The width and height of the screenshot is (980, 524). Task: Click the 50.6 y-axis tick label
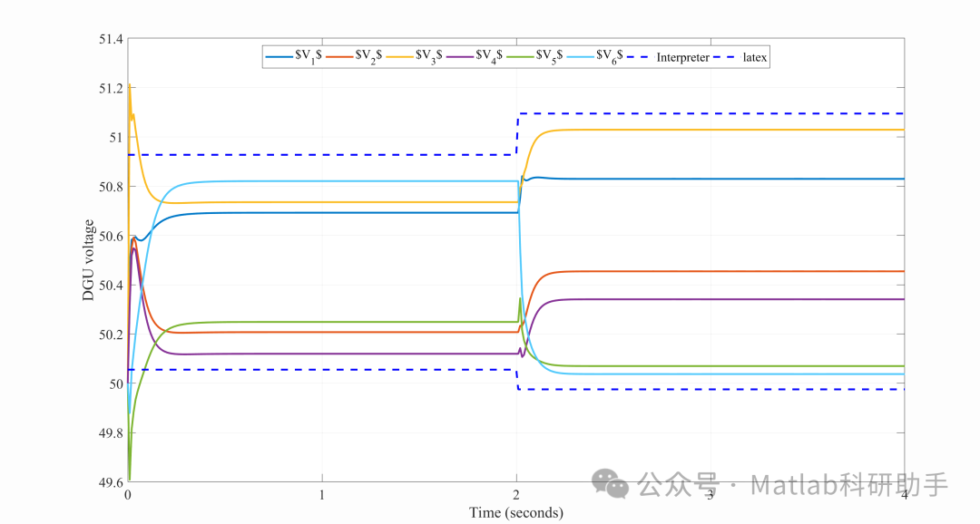coord(111,236)
